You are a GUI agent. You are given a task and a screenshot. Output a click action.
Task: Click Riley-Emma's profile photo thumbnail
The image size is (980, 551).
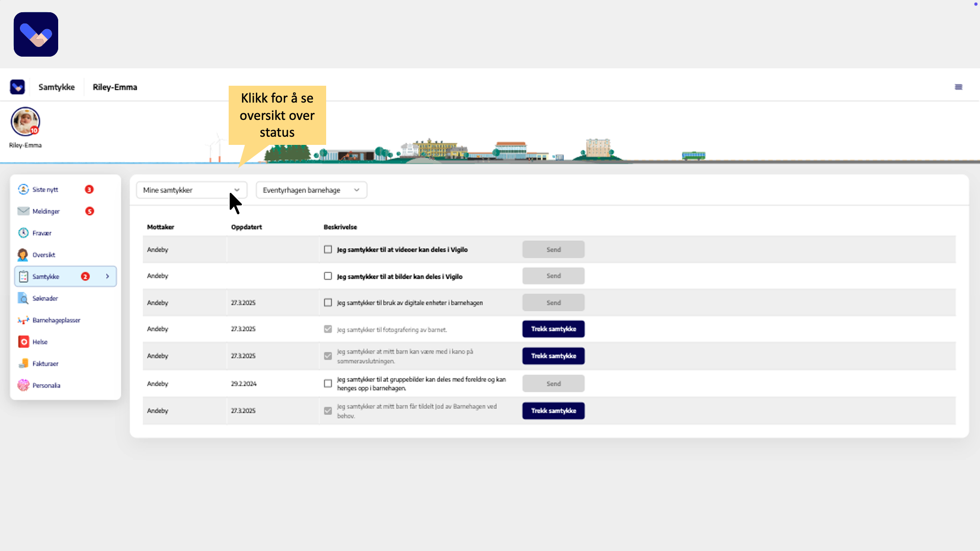(25, 121)
